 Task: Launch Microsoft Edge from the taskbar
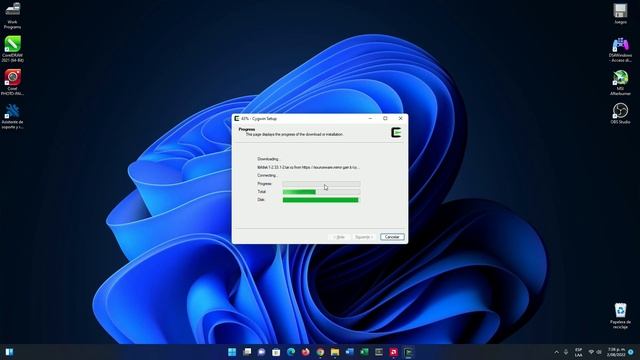291,352
